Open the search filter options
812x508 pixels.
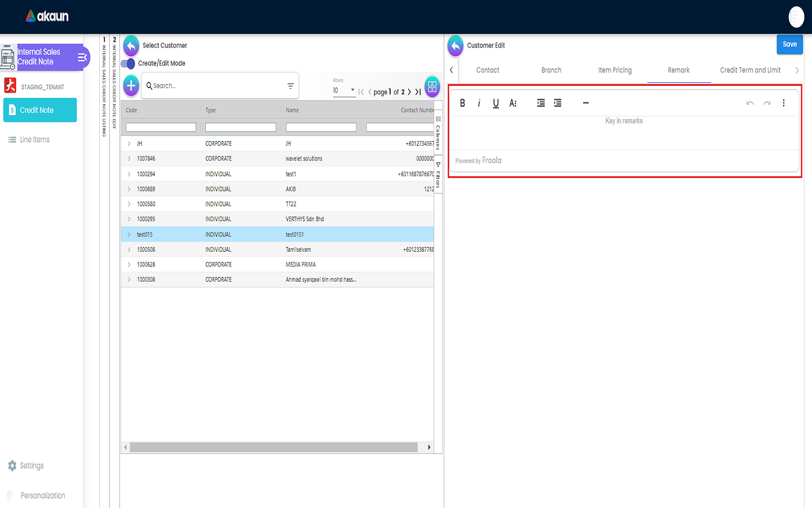(290, 86)
